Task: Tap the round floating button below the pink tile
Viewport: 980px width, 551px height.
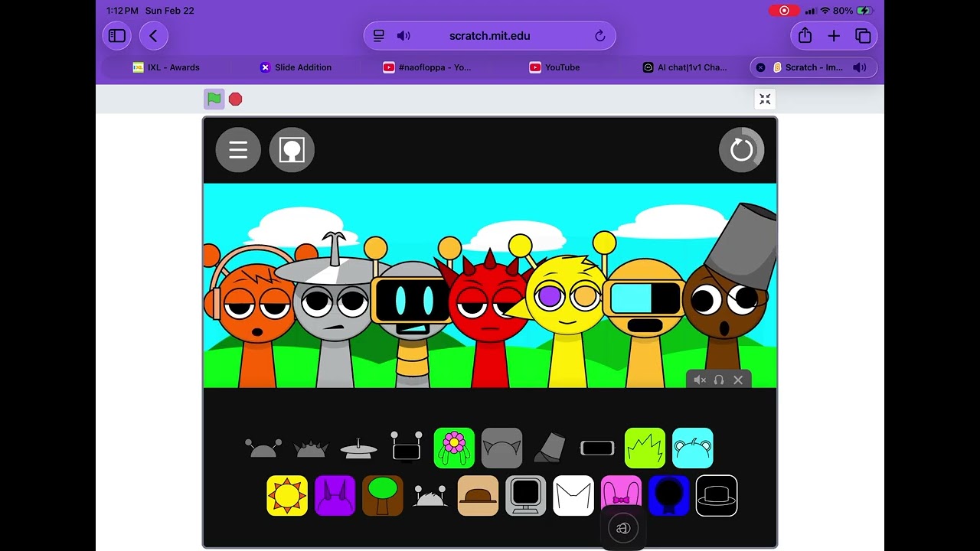Action: tap(623, 528)
